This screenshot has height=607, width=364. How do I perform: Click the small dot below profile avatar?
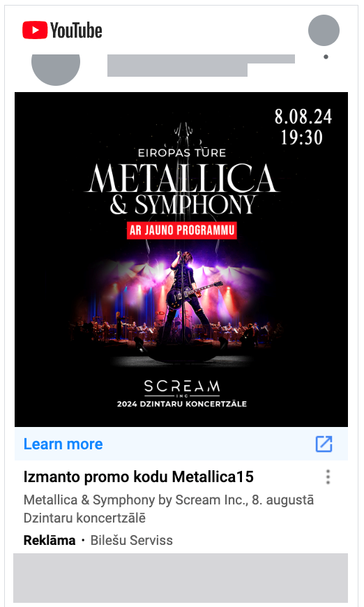(326, 57)
